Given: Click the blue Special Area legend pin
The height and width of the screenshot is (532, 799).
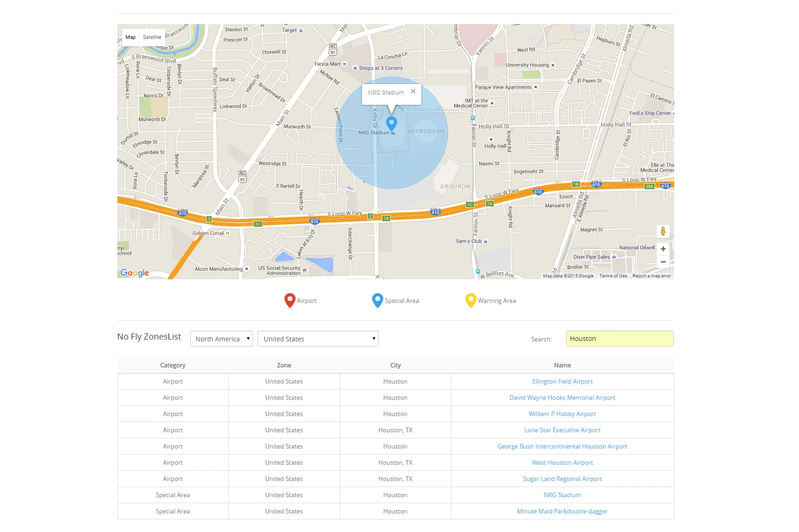Looking at the screenshot, I should click(x=377, y=301).
